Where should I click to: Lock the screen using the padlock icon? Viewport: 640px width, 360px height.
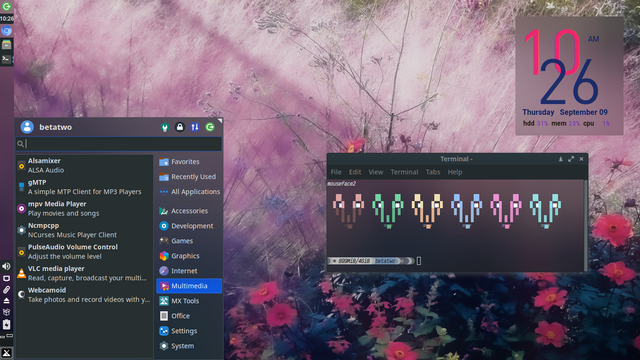[x=180, y=127]
